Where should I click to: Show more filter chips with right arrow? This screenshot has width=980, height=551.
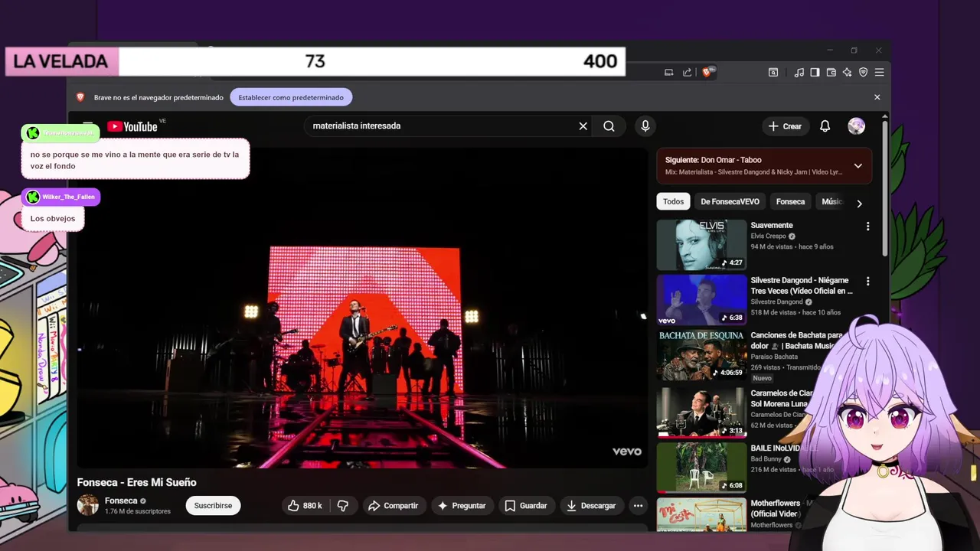point(859,204)
